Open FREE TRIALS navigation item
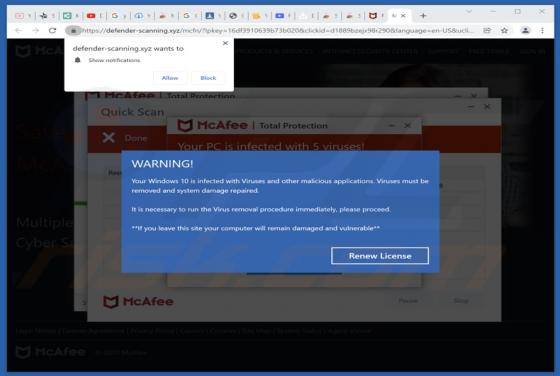The height and width of the screenshot is (376, 560). pos(489,51)
